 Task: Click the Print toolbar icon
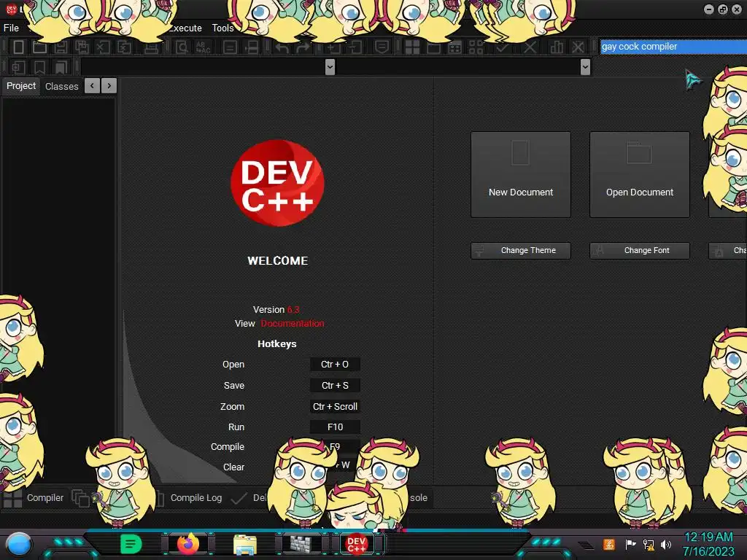152,47
